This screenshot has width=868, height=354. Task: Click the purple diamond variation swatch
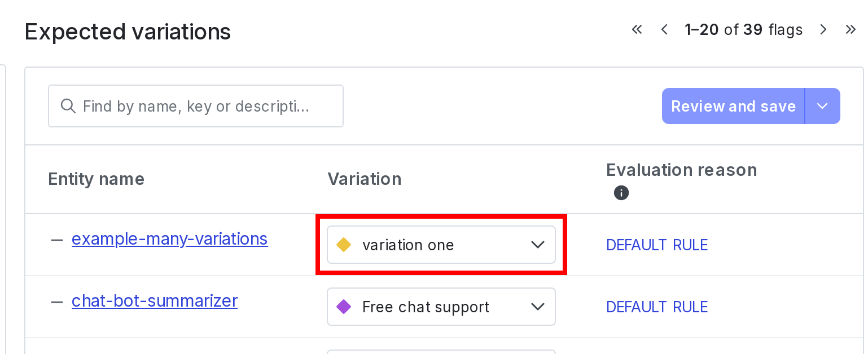tap(344, 307)
